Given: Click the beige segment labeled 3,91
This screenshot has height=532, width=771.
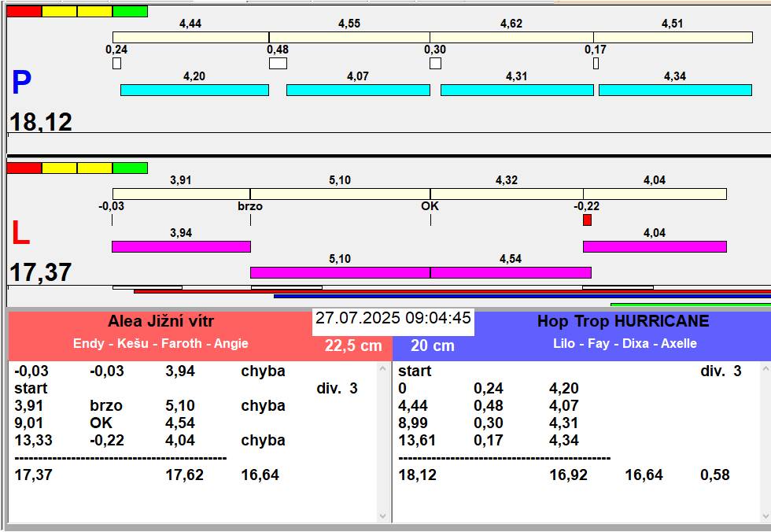Looking at the screenshot, I should 182,194.
